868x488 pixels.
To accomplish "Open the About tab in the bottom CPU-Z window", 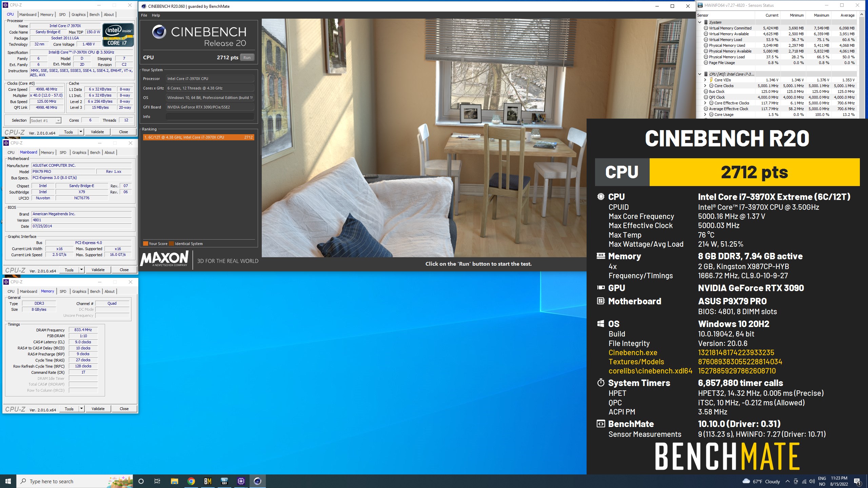I will 110,291.
